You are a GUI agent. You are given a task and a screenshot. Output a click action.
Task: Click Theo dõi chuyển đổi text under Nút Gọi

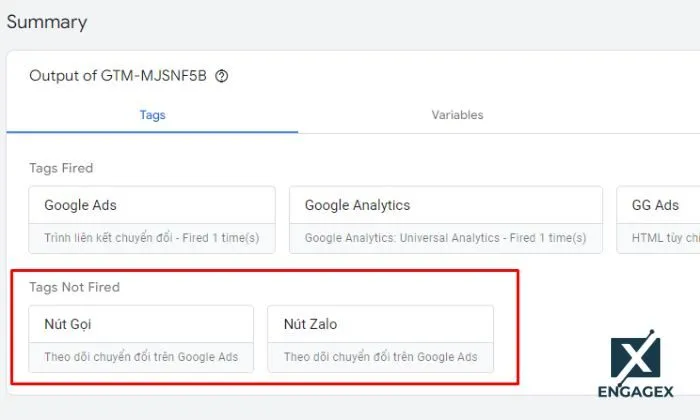[x=141, y=357]
